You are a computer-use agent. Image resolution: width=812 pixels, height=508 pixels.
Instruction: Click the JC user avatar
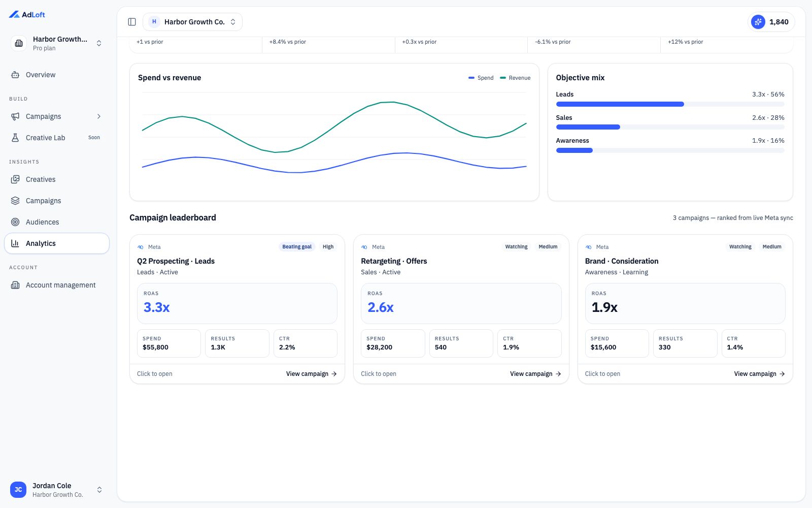(x=18, y=490)
